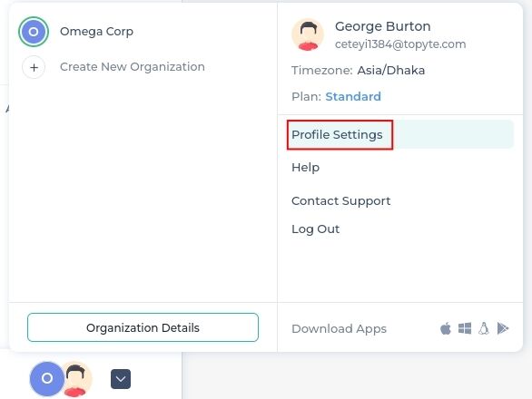Click the Google Play store icon
Screen dimensions: 532x399
coord(502,328)
